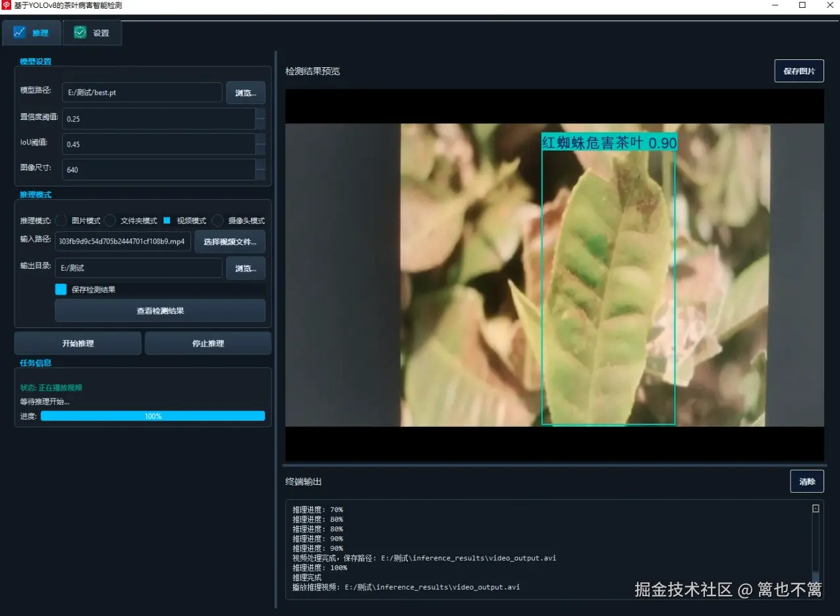Click the app logo in title bar

click(x=7, y=5)
